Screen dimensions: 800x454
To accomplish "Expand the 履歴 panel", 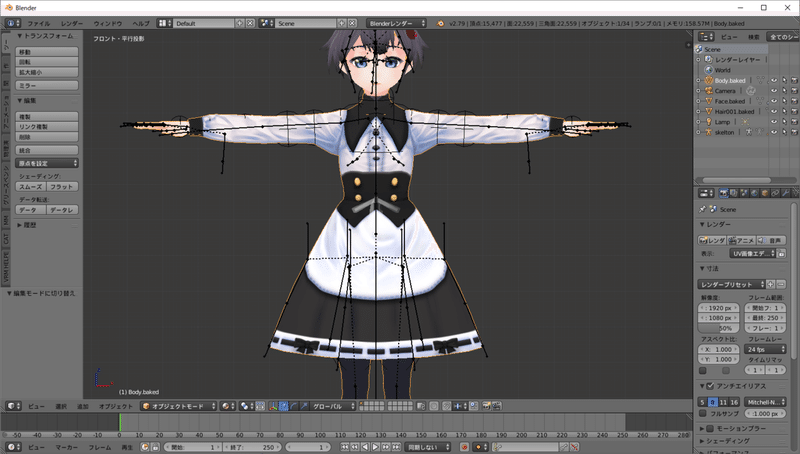I will tap(19, 225).
